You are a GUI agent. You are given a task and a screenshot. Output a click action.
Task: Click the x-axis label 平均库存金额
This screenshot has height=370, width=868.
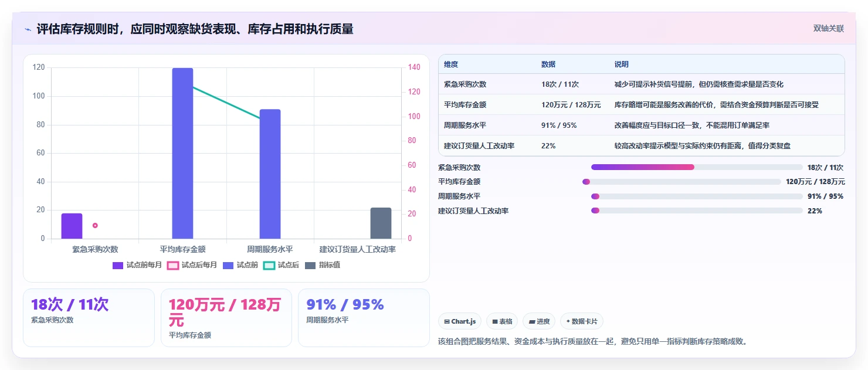click(x=182, y=249)
